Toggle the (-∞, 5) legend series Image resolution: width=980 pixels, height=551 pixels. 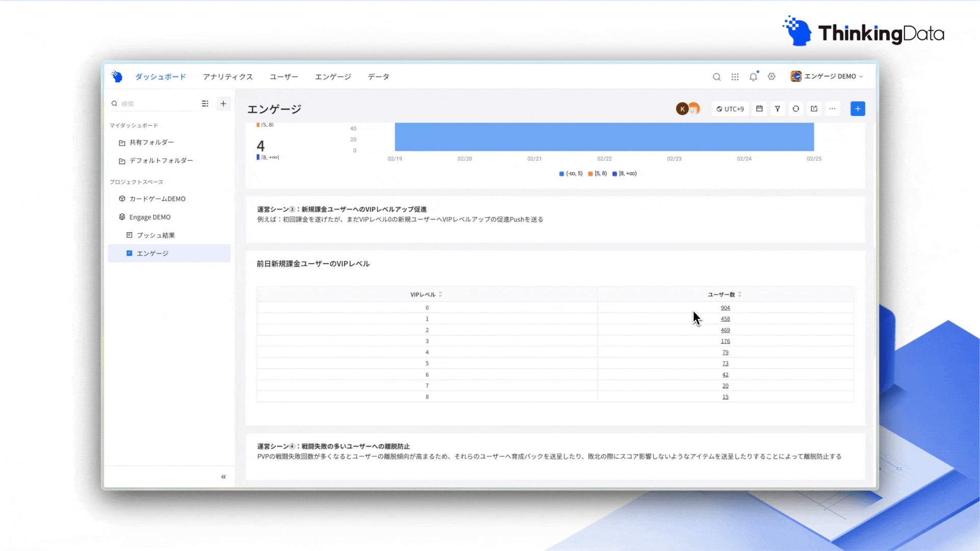pos(571,173)
